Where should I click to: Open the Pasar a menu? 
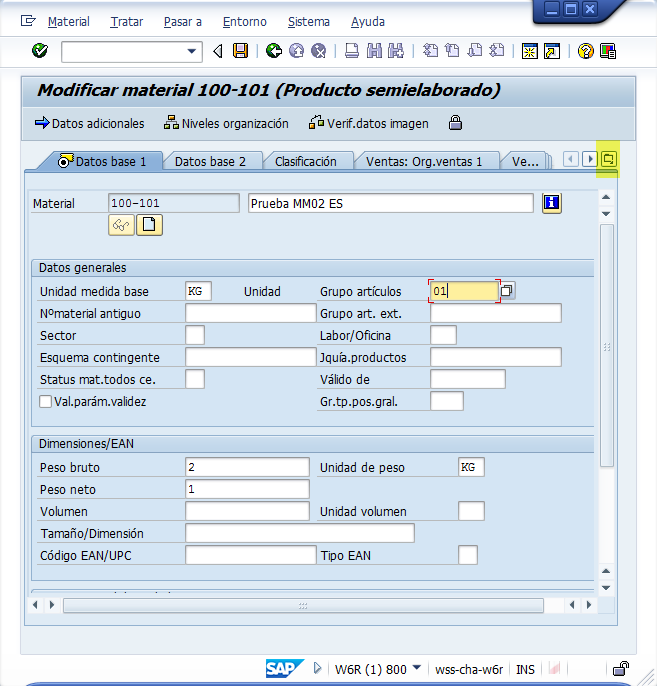click(x=183, y=21)
